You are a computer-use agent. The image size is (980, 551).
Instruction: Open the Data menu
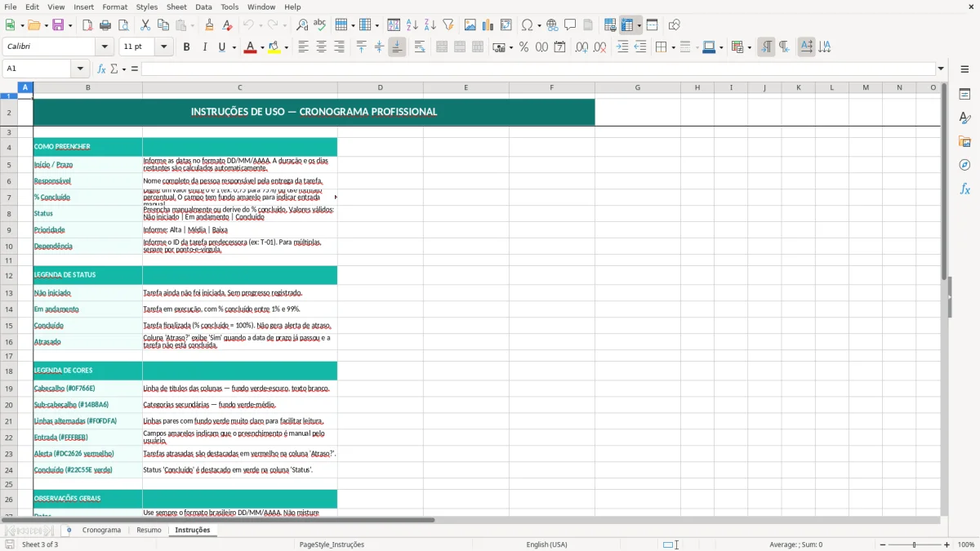coord(203,7)
